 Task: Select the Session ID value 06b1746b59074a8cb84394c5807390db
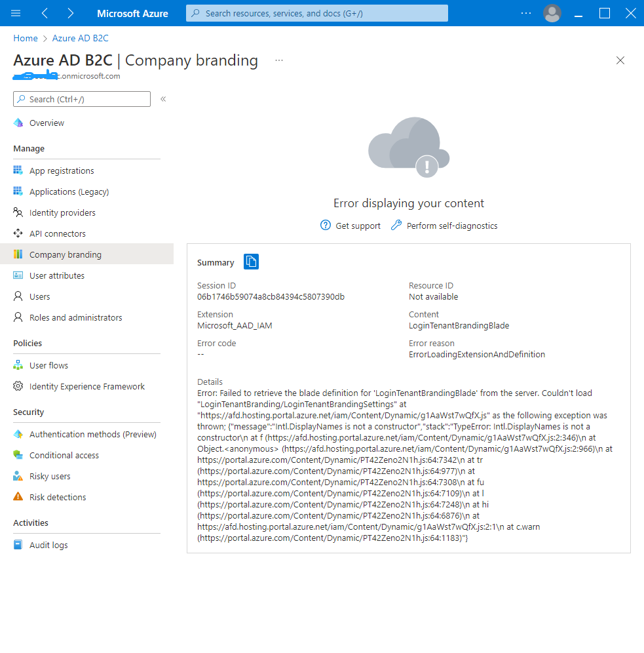[x=271, y=296]
